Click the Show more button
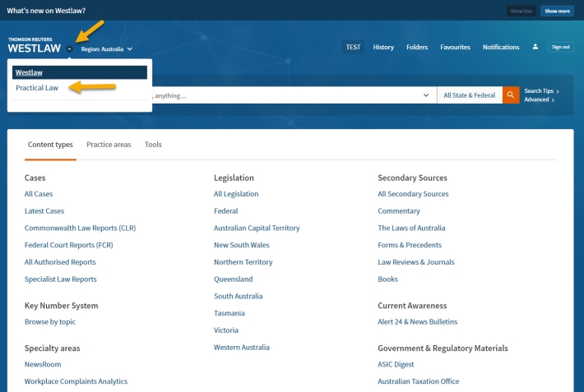This screenshot has width=584, height=392. point(557,11)
